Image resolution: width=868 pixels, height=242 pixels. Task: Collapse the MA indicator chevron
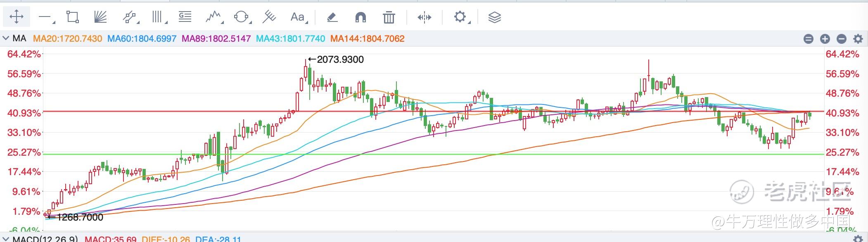click(x=6, y=38)
